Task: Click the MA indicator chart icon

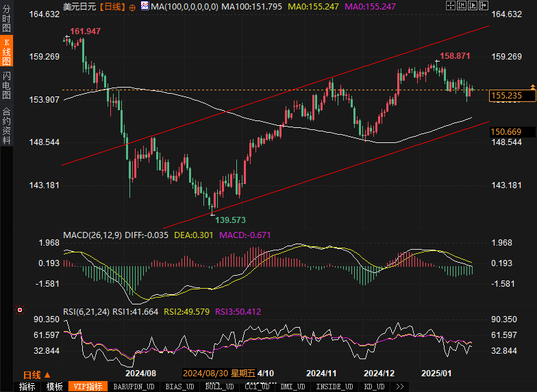Action: (x=145, y=5)
